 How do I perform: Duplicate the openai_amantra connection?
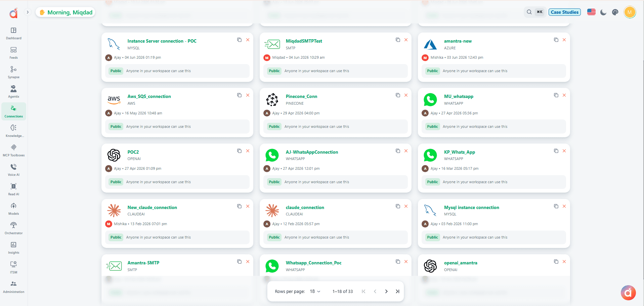556,261
